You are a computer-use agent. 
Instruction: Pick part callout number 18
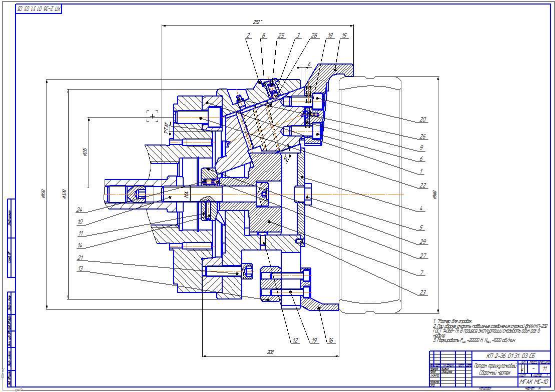click(x=330, y=35)
